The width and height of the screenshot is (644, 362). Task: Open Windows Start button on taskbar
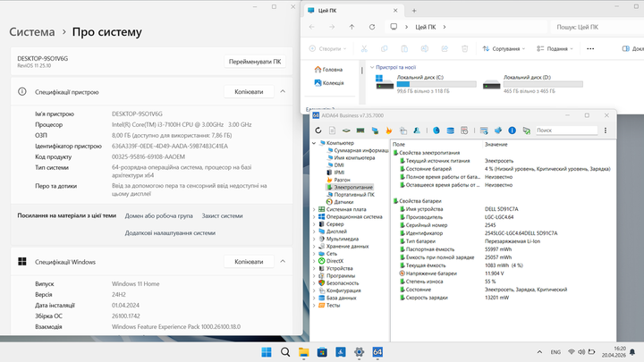pyautogui.click(x=267, y=352)
